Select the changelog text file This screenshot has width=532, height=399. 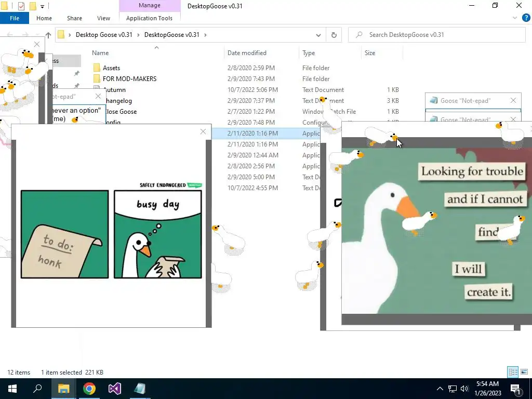tap(118, 101)
